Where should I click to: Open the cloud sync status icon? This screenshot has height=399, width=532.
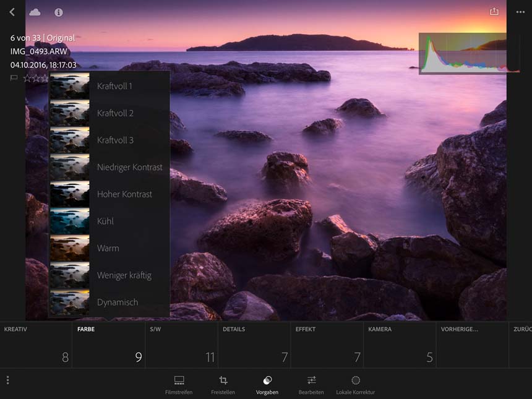click(35, 12)
